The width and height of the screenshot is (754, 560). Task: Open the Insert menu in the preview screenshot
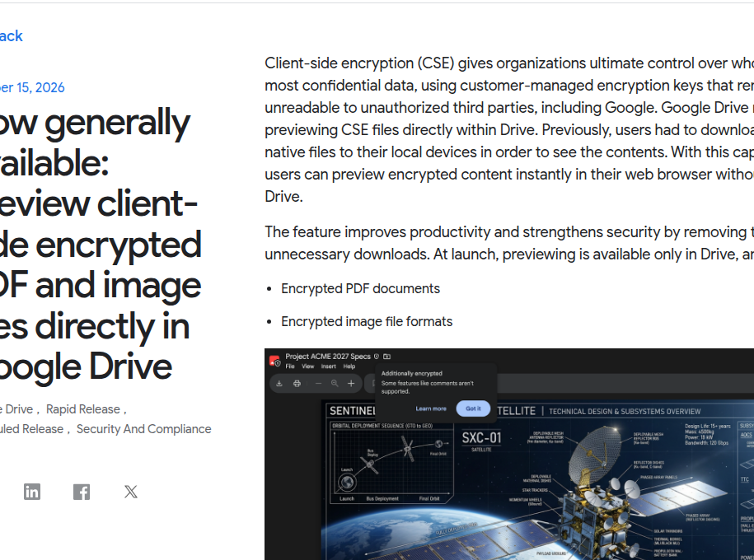coord(329,366)
